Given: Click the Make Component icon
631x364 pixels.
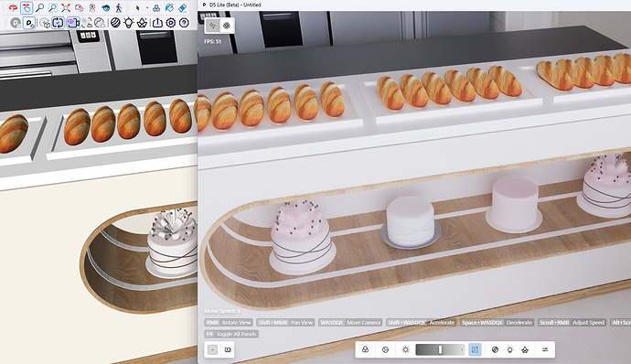Looking at the screenshot, I should click(x=156, y=7).
